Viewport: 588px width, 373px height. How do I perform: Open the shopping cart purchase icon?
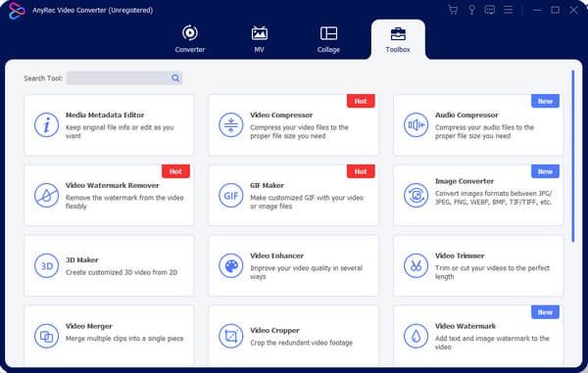pos(453,10)
